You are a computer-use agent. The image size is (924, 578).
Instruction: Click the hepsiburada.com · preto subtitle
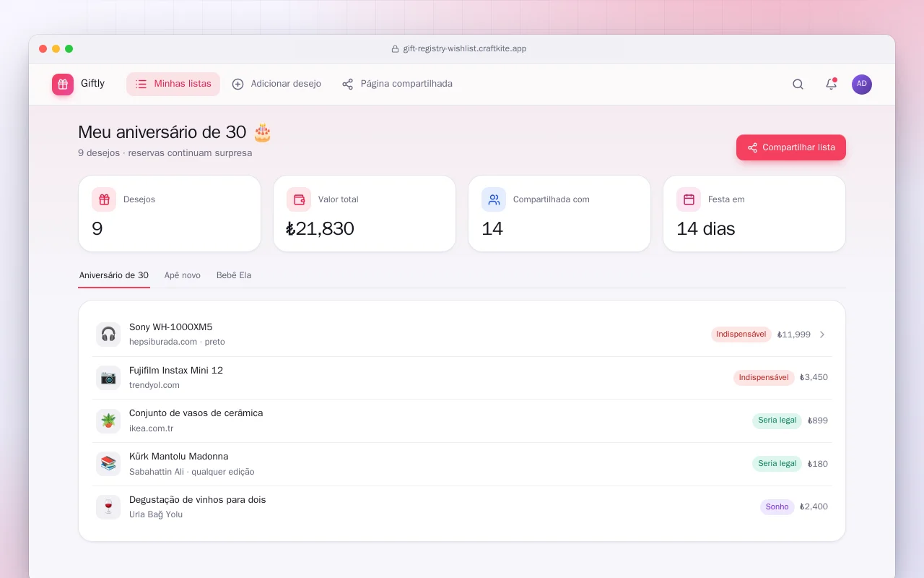177,342
